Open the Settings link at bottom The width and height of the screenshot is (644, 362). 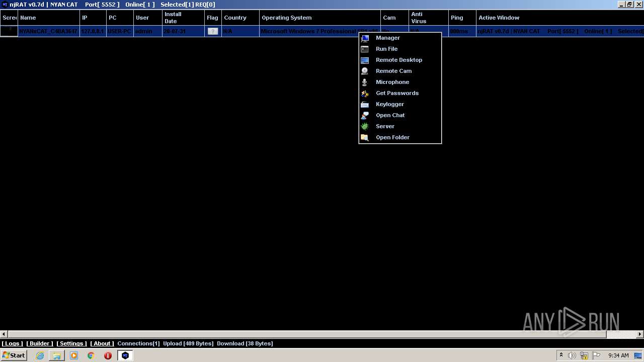point(71,343)
